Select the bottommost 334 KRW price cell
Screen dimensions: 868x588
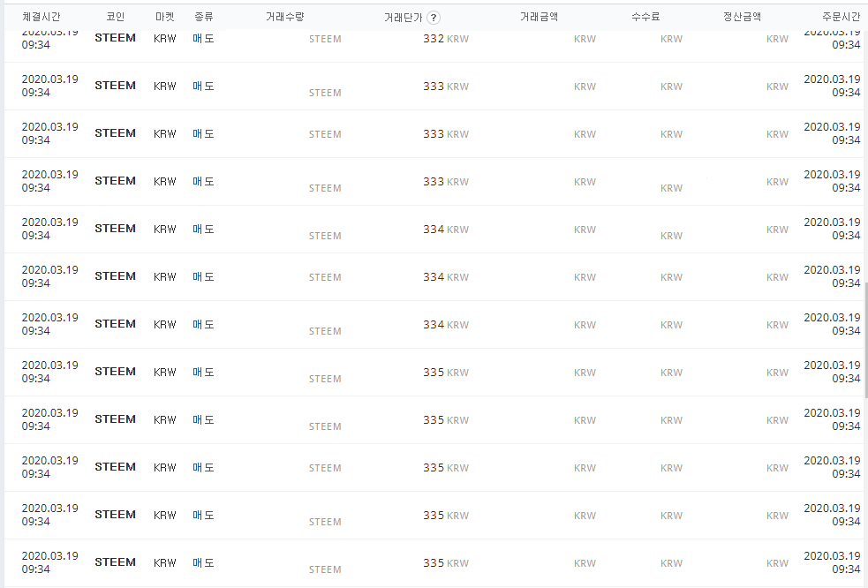click(x=446, y=324)
